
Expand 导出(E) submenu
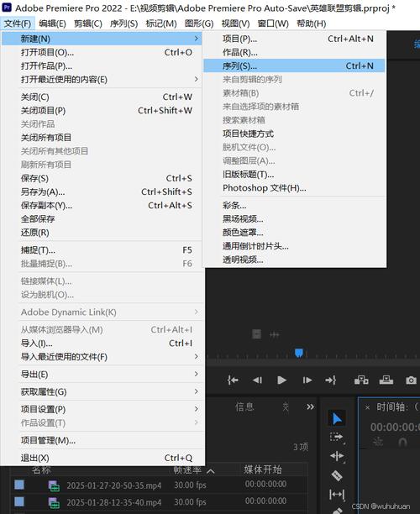(x=196, y=374)
